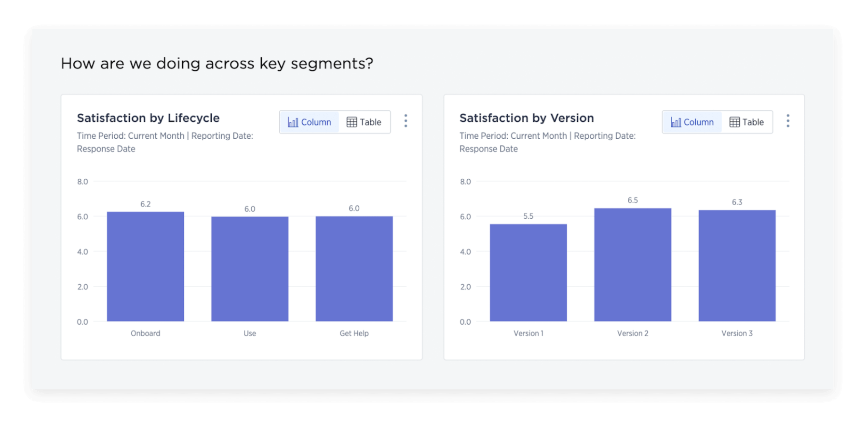Click column chart icon in Lifecycle card
This screenshot has width=868, height=424.
pyautogui.click(x=293, y=122)
